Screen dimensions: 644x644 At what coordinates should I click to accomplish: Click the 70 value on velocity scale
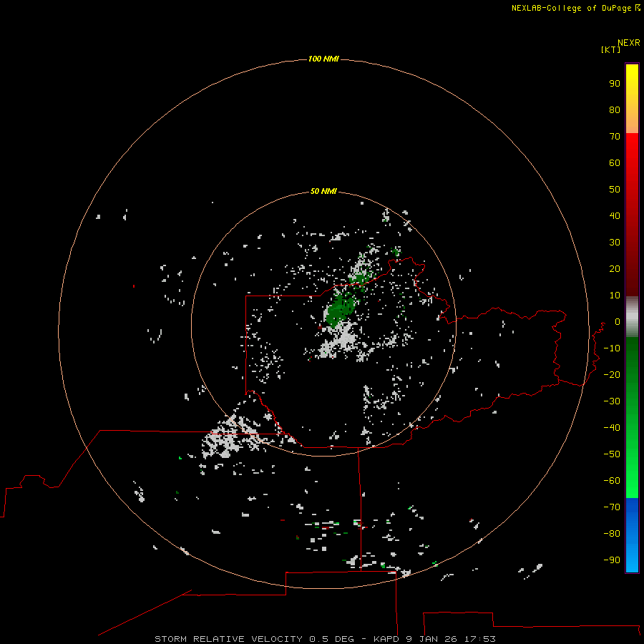[615, 137]
